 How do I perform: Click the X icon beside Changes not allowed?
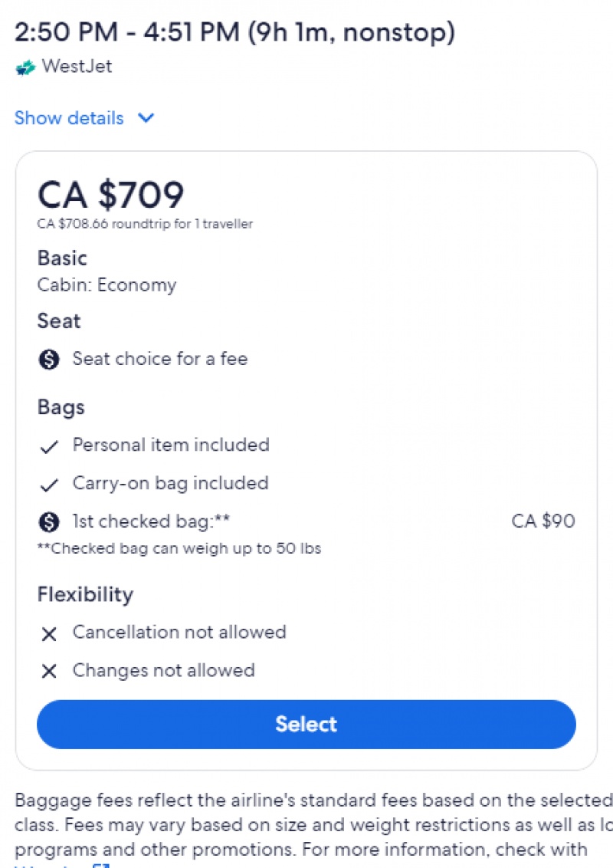[49, 672]
